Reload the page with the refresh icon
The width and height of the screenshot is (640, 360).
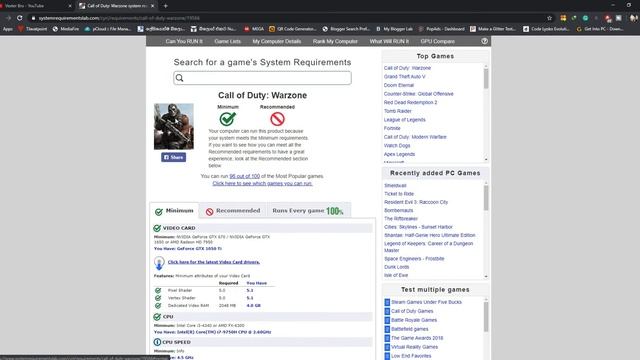pos(19,18)
